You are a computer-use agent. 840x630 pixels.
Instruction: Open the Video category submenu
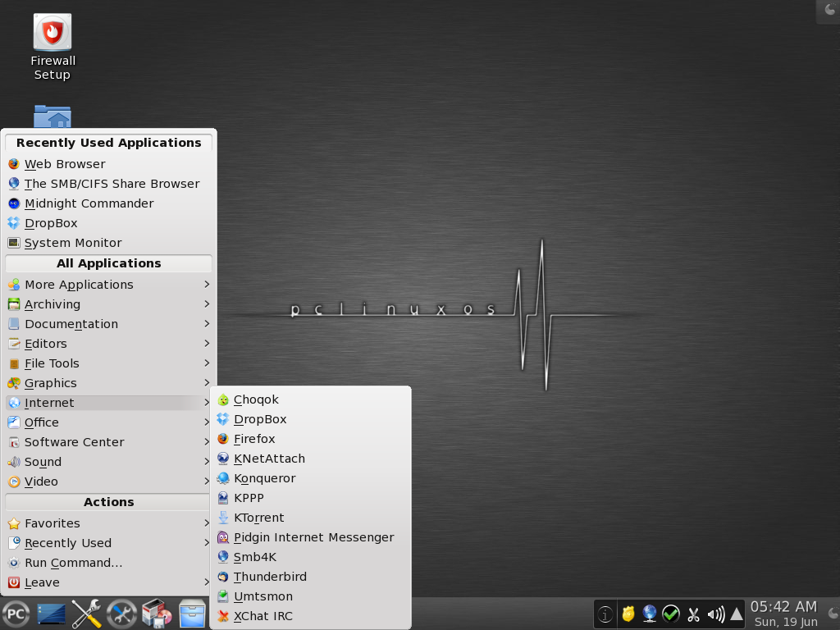(109, 482)
